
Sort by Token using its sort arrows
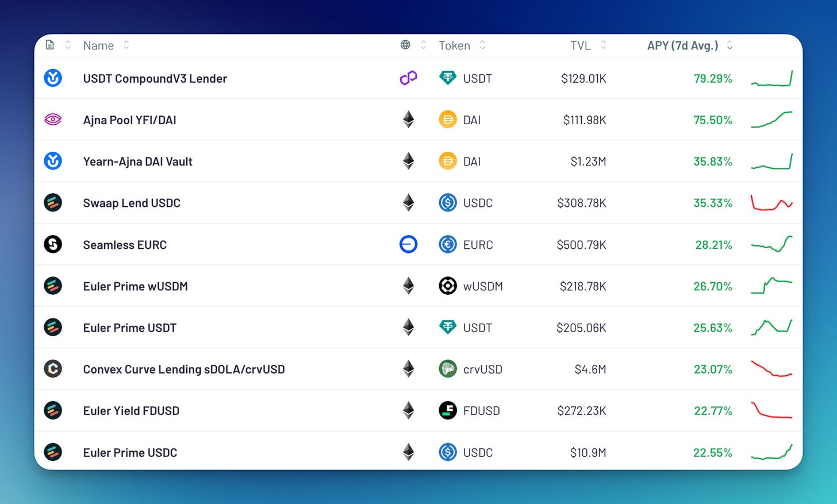pyautogui.click(x=482, y=45)
